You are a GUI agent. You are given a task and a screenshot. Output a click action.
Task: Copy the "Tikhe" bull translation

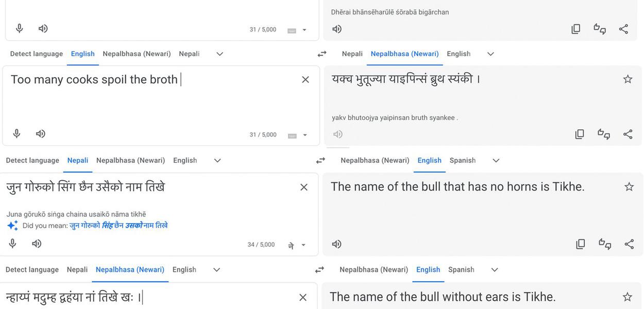click(580, 243)
